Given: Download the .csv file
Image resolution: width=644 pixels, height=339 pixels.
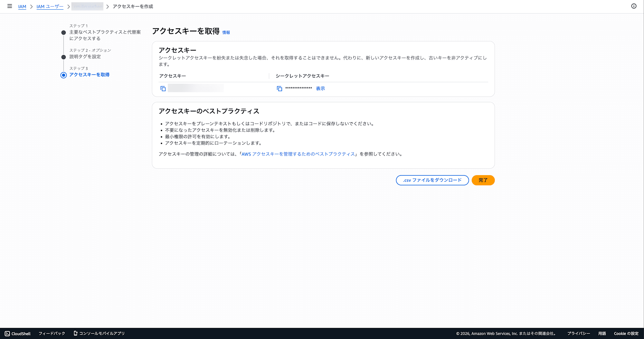Looking at the screenshot, I should pos(432,180).
